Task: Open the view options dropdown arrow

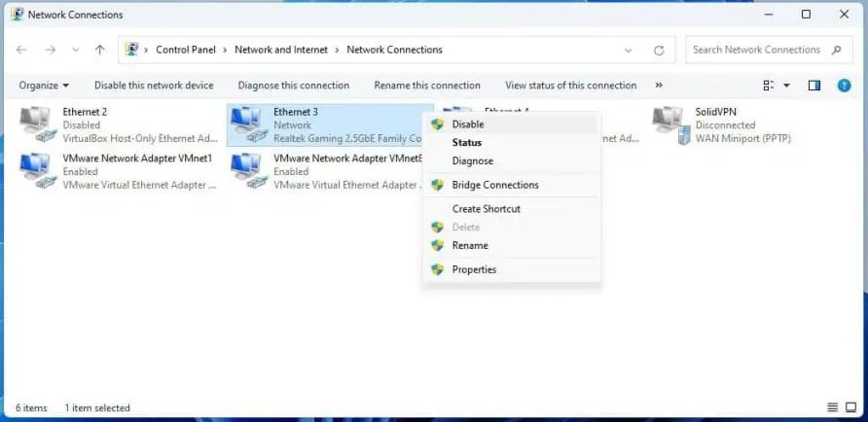Action: point(786,86)
